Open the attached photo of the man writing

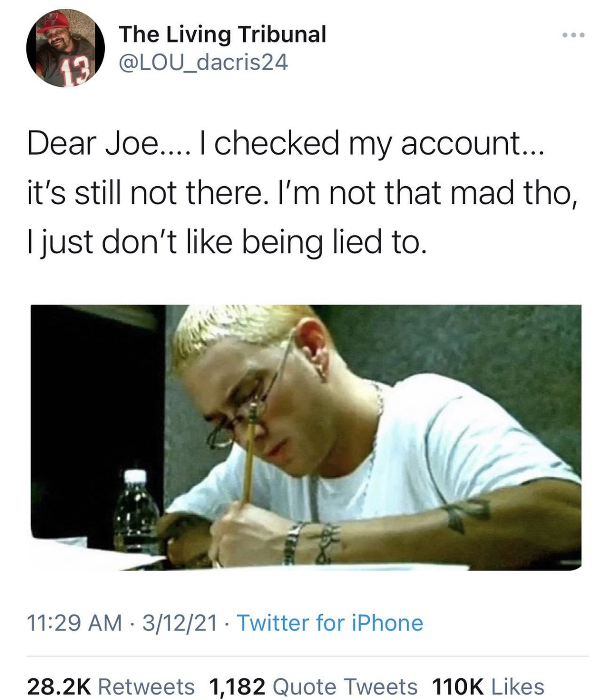[306, 438]
